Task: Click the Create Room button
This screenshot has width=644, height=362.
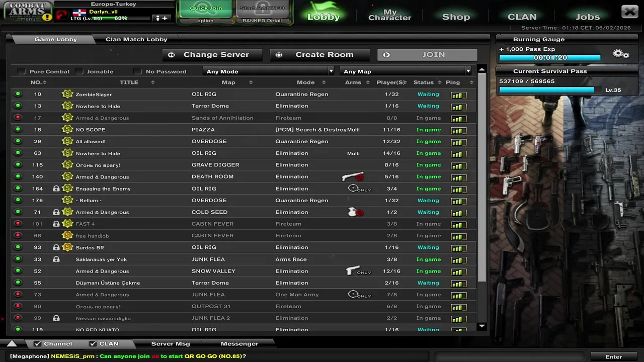Action: coord(320,55)
